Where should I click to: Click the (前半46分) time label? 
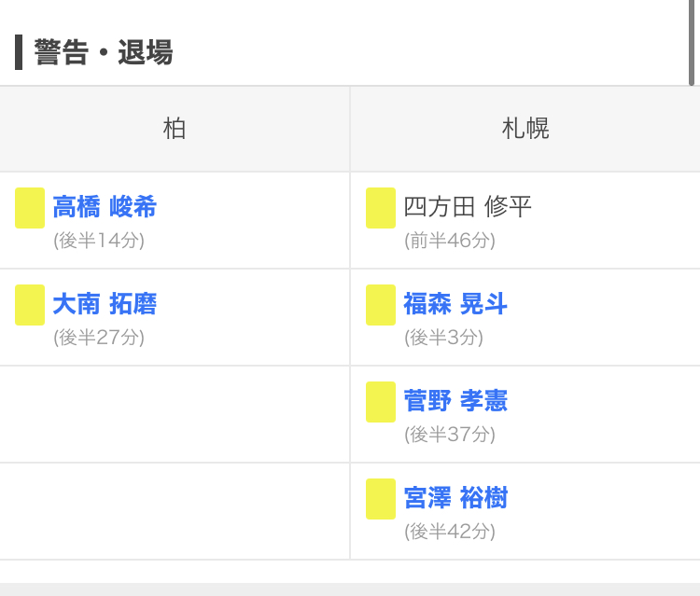[x=450, y=241]
